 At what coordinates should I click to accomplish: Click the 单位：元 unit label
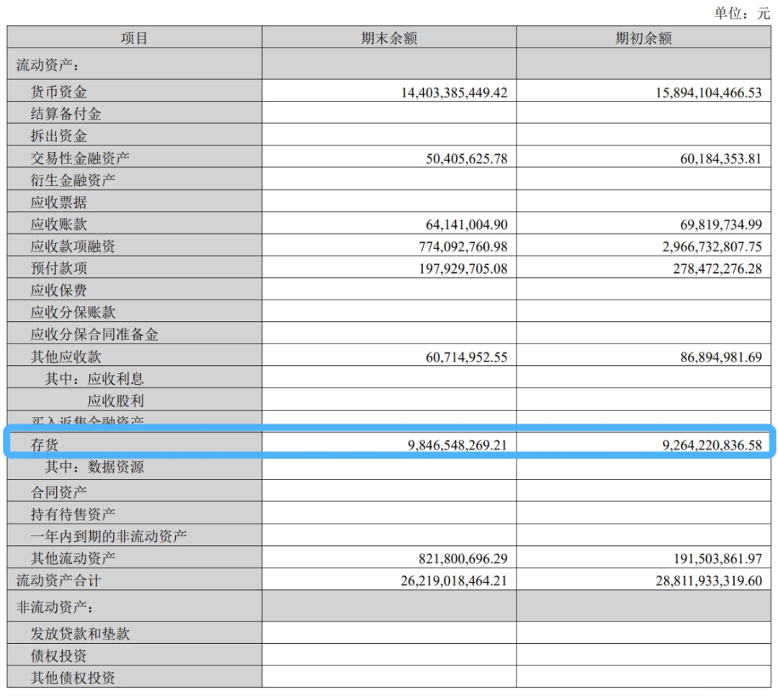coord(741,14)
